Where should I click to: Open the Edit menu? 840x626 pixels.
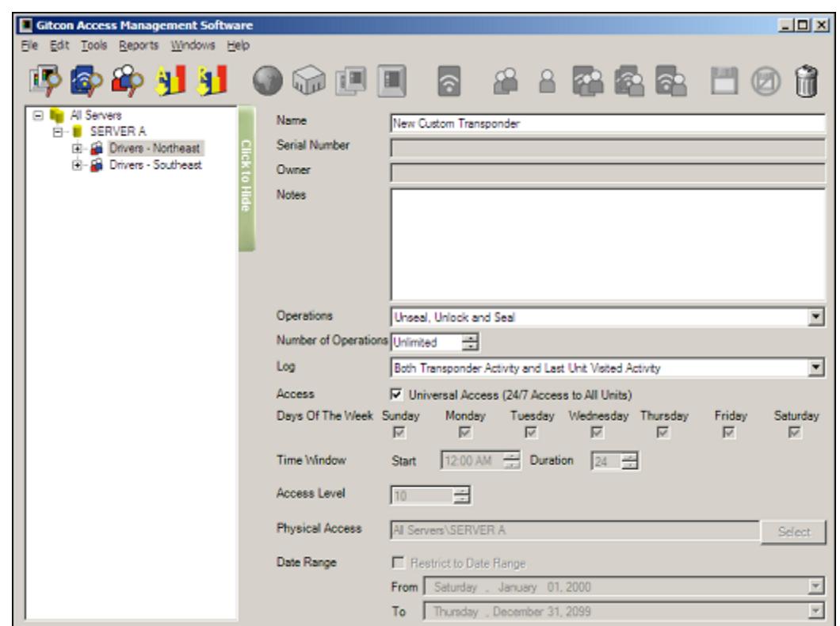tap(59, 45)
